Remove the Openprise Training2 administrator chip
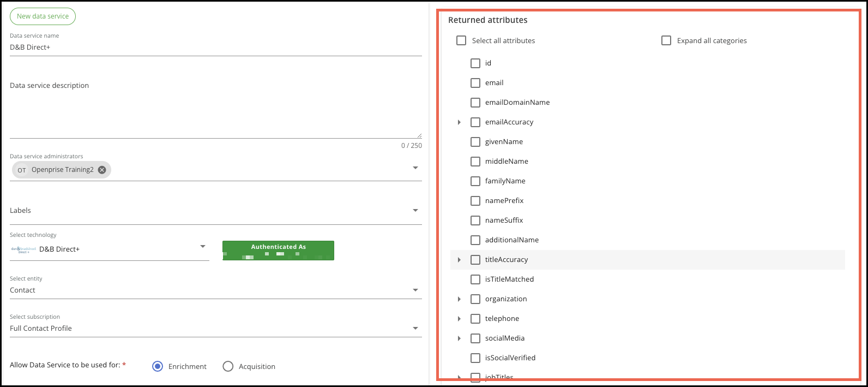Viewport: 868px width, 387px height. point(102,170)
